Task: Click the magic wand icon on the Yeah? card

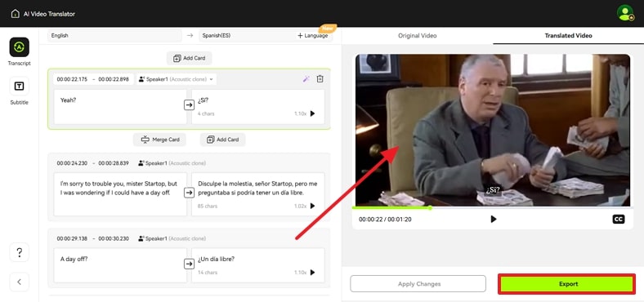Action: point(306,79)
